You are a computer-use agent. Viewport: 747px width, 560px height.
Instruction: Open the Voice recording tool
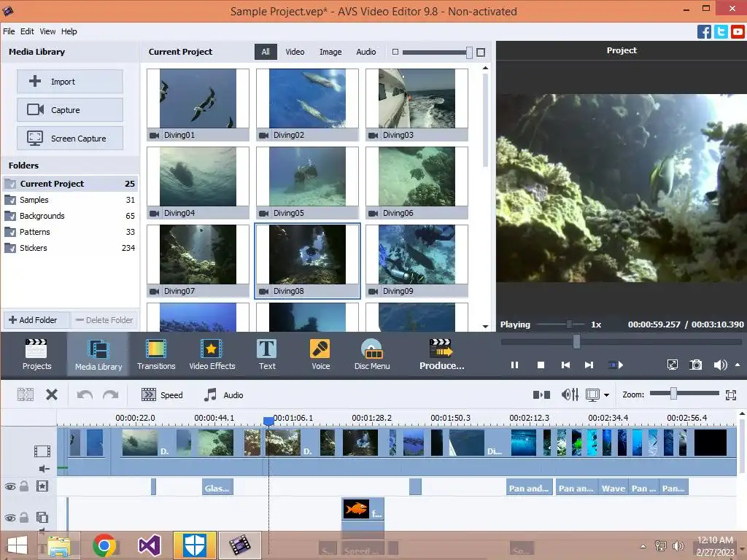tap(321, 354)
